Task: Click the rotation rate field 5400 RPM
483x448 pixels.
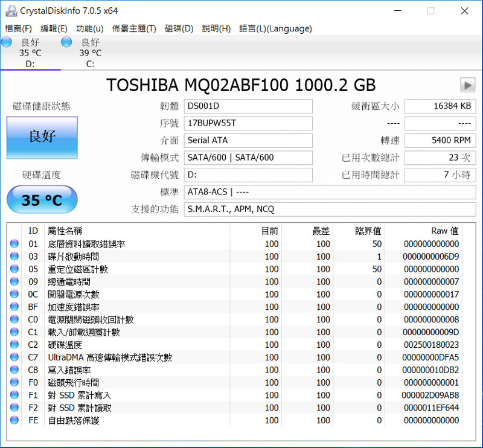Action: [x=440, y=141]
